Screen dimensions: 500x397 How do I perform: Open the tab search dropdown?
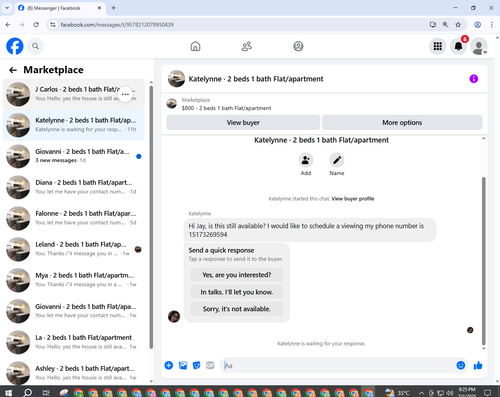tap(7, 8)
